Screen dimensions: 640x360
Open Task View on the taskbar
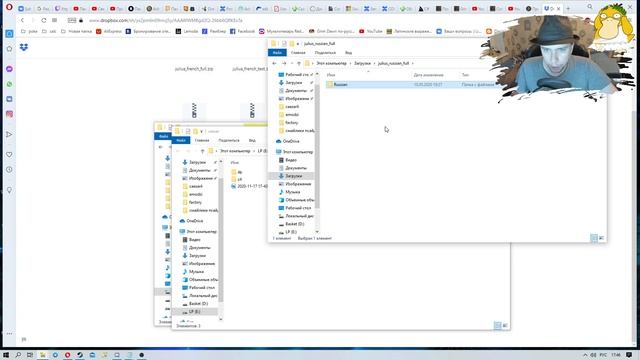(30, 355)
